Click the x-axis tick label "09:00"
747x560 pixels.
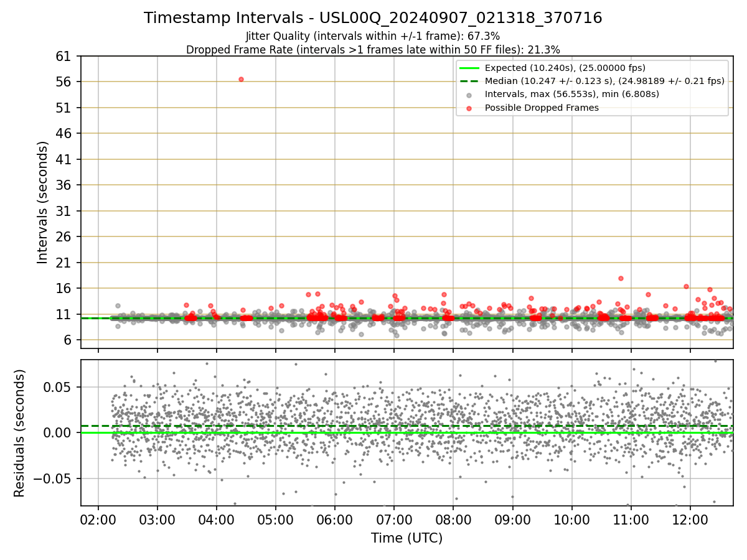[512, 519]
